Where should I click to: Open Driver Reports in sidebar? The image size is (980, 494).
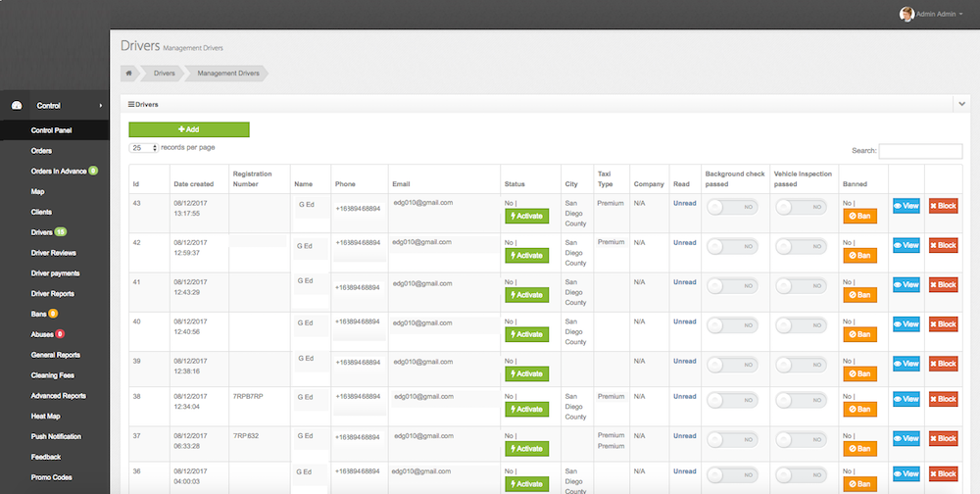pos(53,293)
